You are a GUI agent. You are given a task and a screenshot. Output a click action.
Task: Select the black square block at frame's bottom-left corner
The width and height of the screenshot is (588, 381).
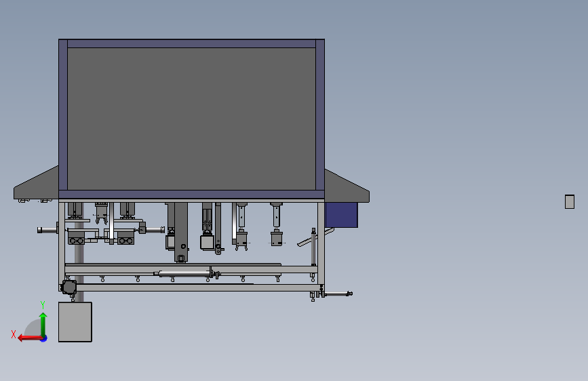pyautogui.click(x=69, y=287)
